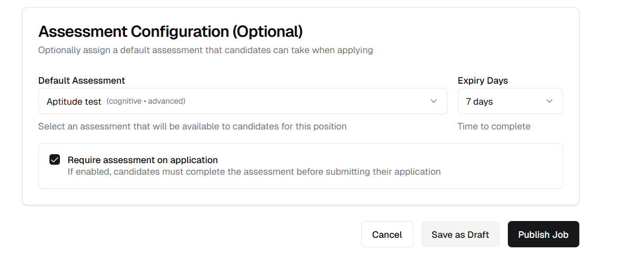Click the Expiry Days dropdown chevron
The height and width of the screenshot is (261, 644).
click(x=549, y=101)
